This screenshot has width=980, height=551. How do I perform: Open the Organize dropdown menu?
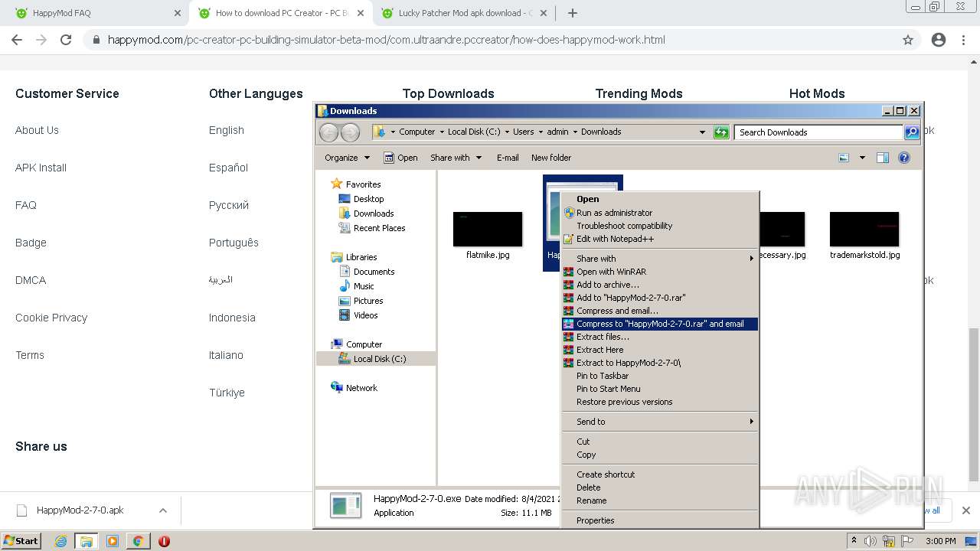tap(347, 158)
